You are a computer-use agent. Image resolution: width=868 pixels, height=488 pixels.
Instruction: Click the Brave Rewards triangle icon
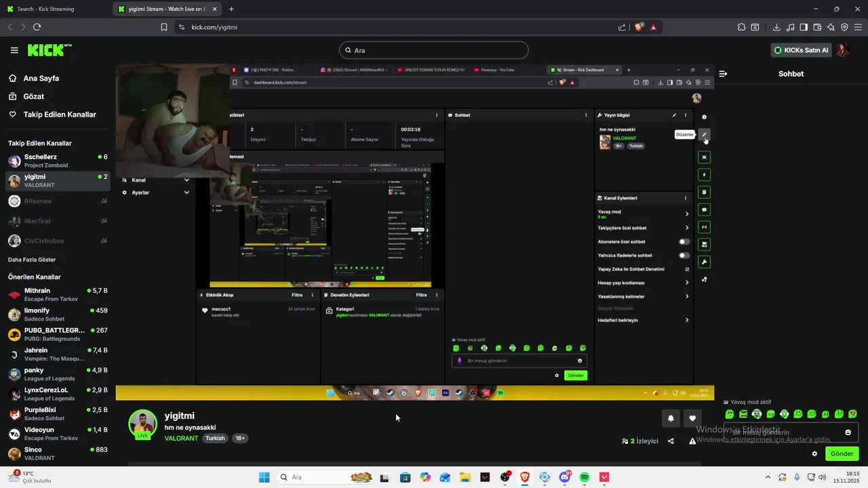[x=653, y=27]
